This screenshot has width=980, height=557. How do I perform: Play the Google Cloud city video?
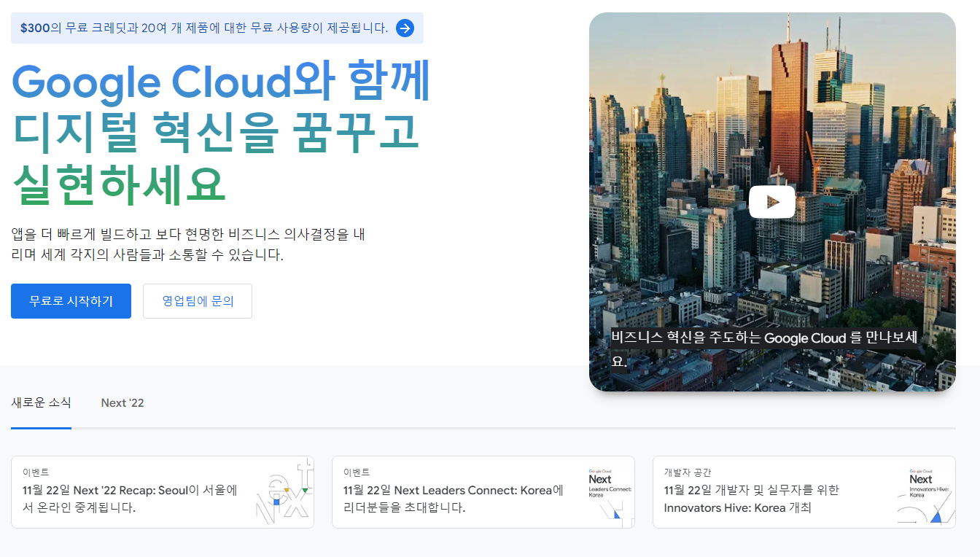tap(772, 202)
